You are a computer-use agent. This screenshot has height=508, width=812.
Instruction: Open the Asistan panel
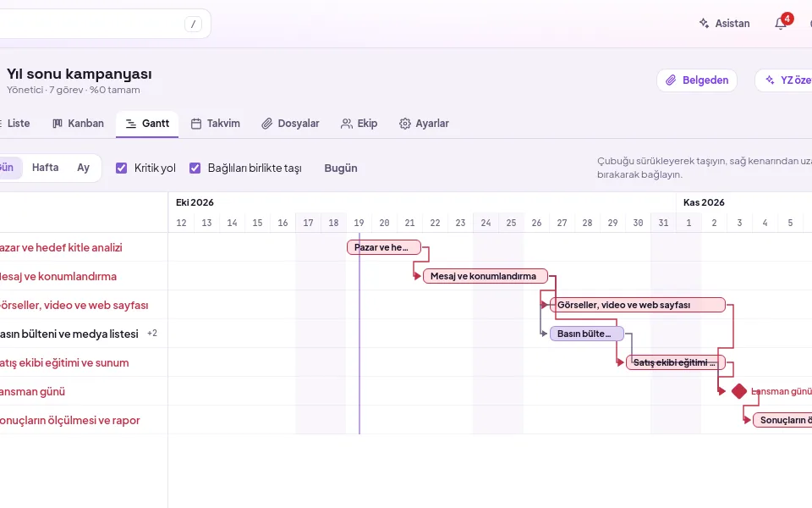pos(725,24)
